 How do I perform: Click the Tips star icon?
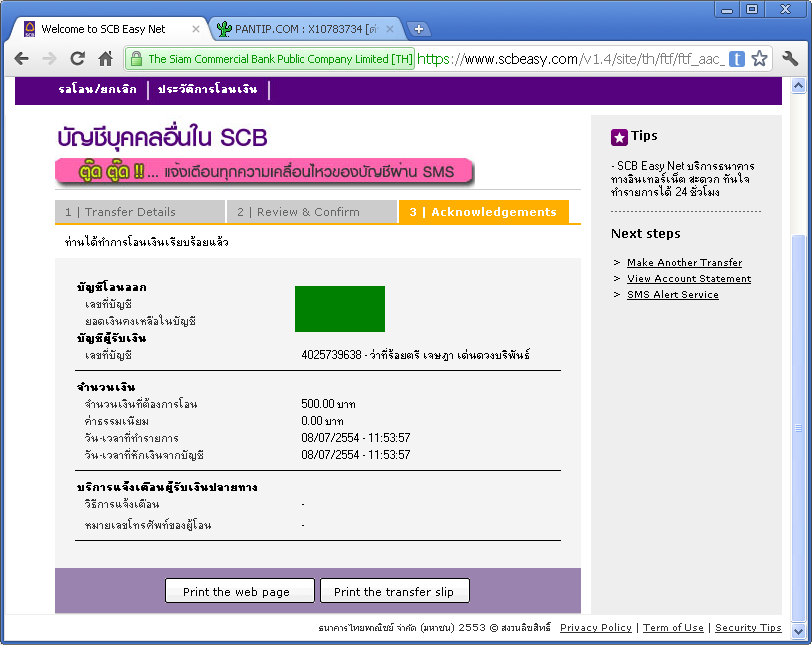(619, 137)
